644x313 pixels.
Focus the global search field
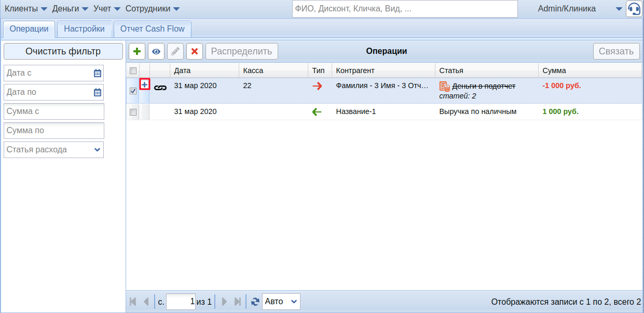(x=405, y=9)
